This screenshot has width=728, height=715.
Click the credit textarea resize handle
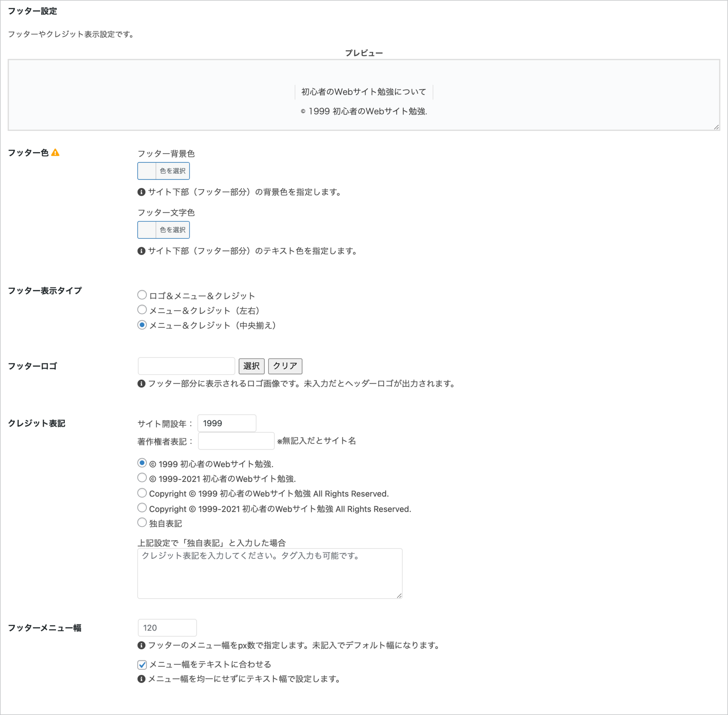click(x=399, y=596)
